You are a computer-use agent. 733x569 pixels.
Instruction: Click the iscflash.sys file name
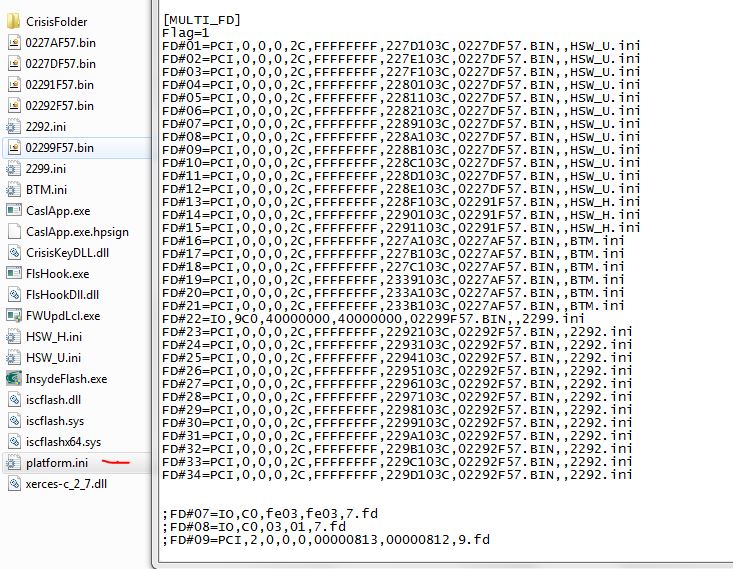[55, 421]
